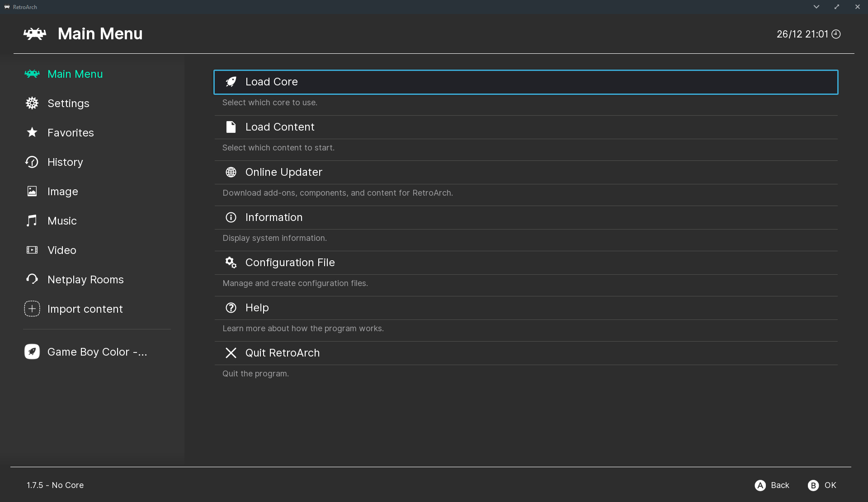
Task: Select the Netplay Rooms icon
Action: 32,279
